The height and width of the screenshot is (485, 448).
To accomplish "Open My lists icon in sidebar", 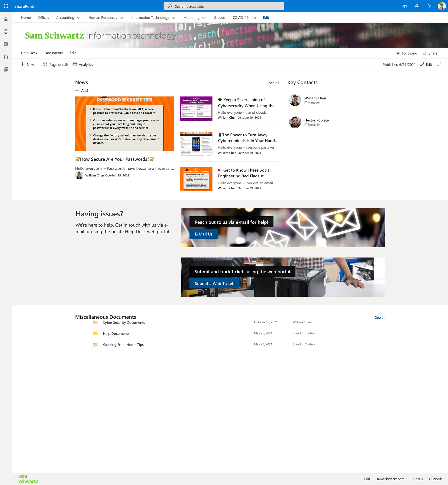I will 6,69.
